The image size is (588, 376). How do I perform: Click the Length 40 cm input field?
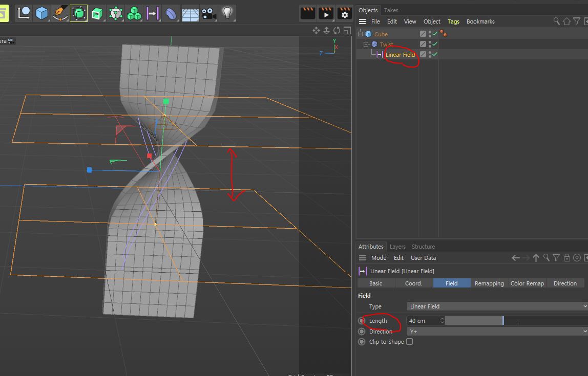click(423, 321)
